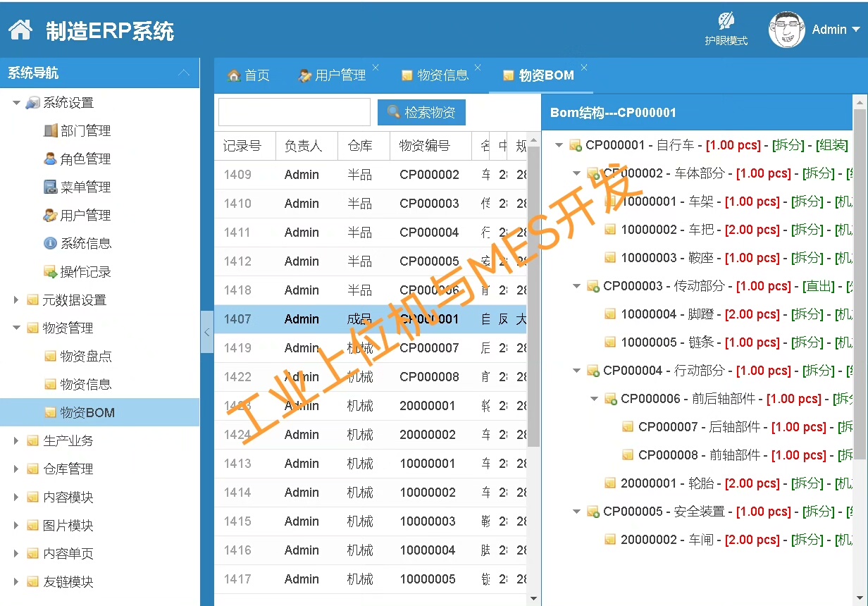Click folder icon of 10000005 链条

point(611,342)
